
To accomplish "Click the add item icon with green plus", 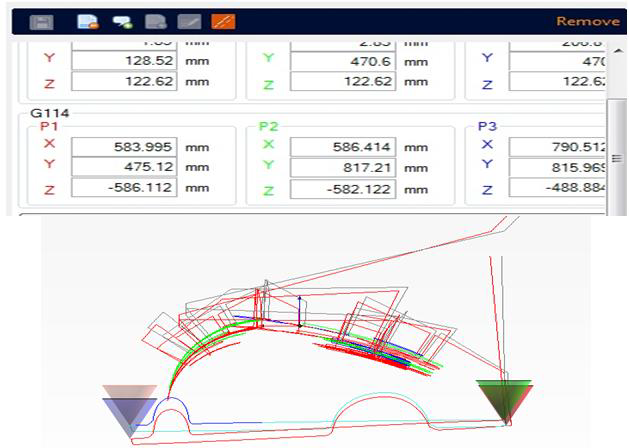I will click(121, 21).
